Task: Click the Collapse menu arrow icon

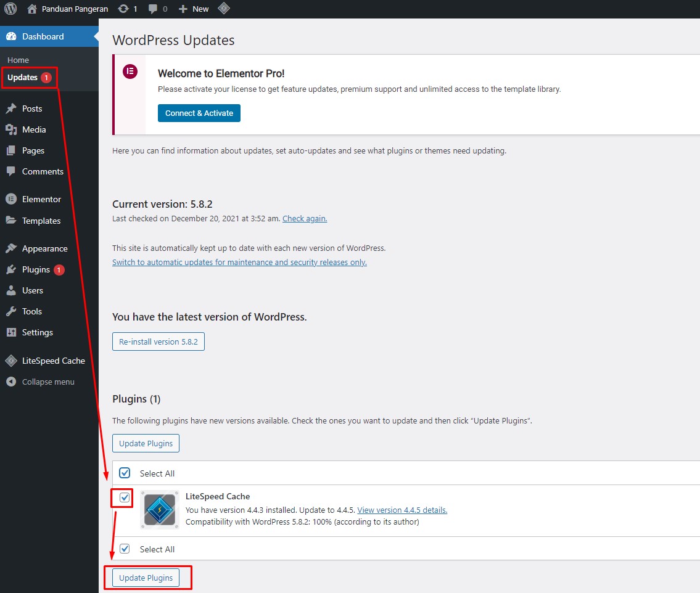Action: click(11, 382)
